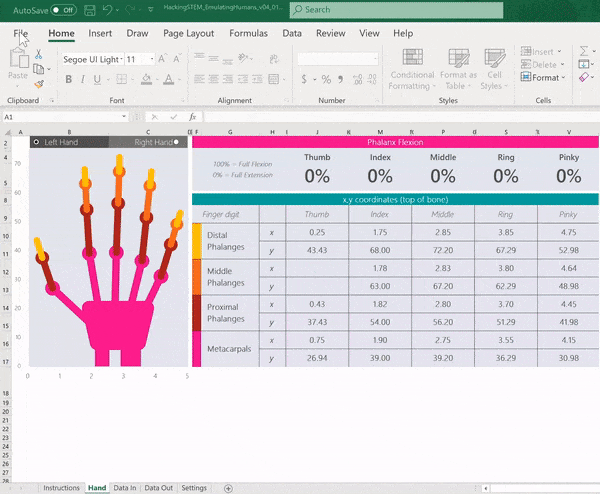This screenshot has width=600, height=494.
Task: Open the Data ribbon tab
Action: (292, 33)
